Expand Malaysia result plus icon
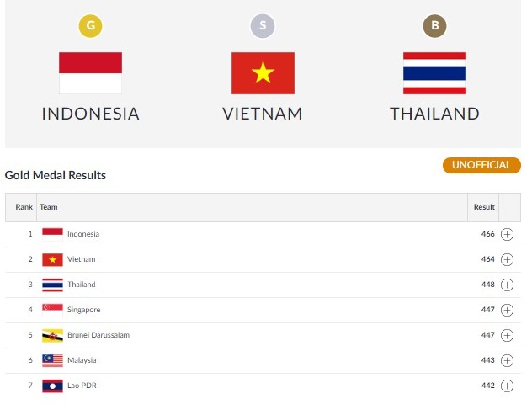Viewport: 532px width, 415px height. point(507,361)
